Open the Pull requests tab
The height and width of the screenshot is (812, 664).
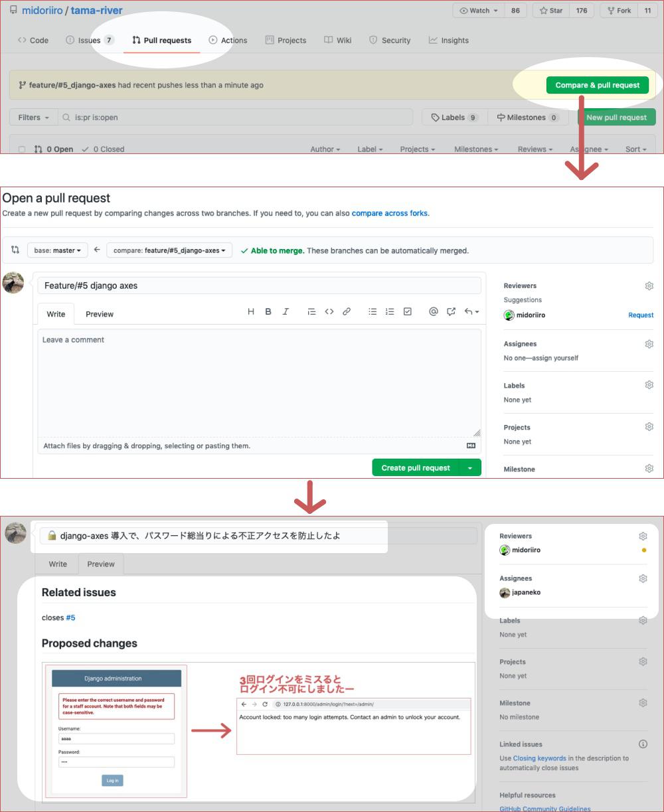(x=161, y=41)
